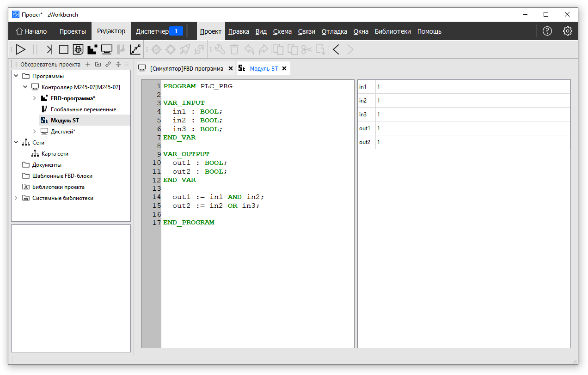Expand the FBD-программа tree node
588x375 pixels.
35,98
